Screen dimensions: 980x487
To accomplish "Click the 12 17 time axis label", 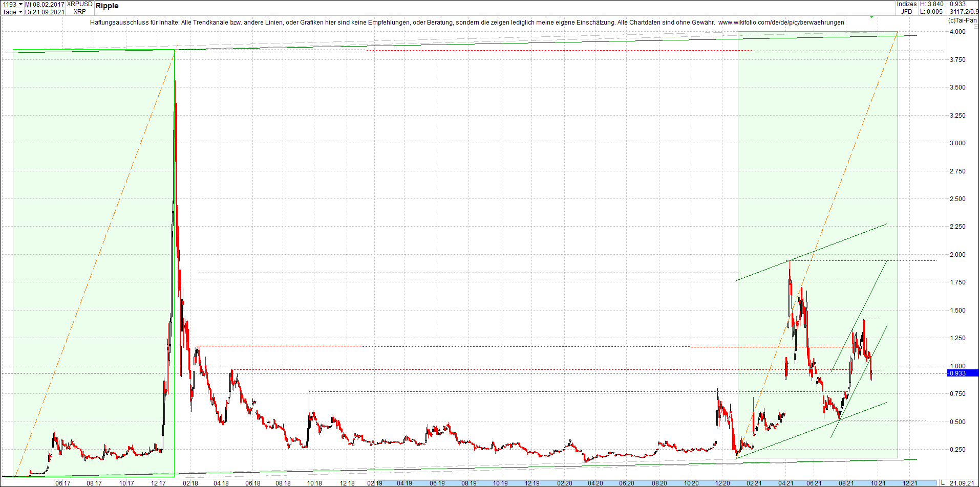I will click(158, 483).
